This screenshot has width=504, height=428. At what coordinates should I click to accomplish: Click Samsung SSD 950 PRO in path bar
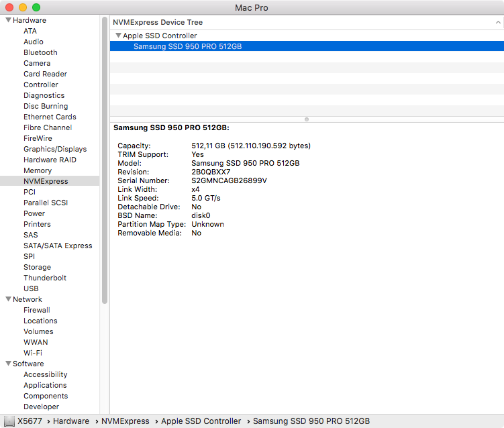[x=311, y=421]
